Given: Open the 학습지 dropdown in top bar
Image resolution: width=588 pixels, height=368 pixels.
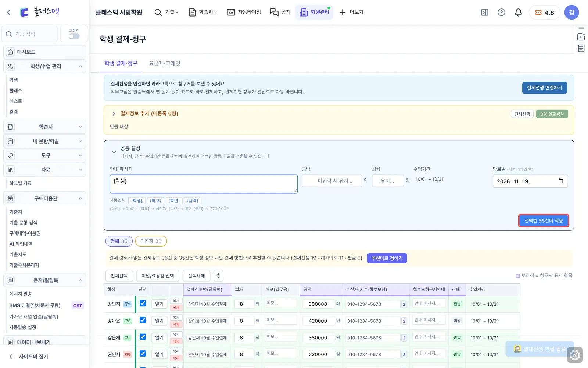Looking at the screenshot, I should pyautogui.click(x=203, y=12).
